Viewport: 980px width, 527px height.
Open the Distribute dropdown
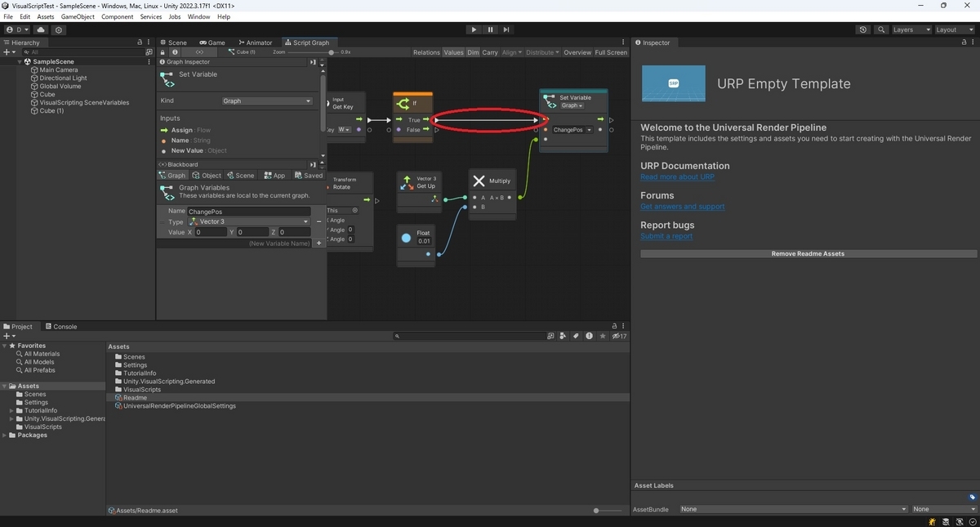(x=542, y=52)
